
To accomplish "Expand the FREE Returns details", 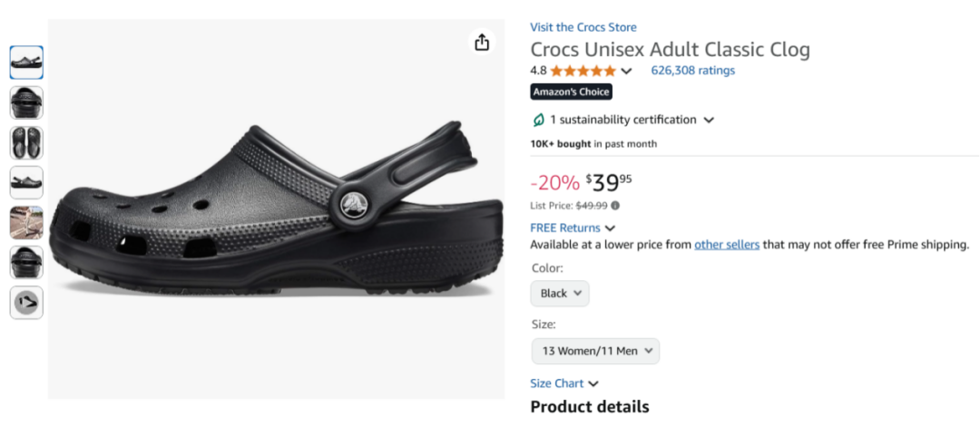I will click(573, 228).
